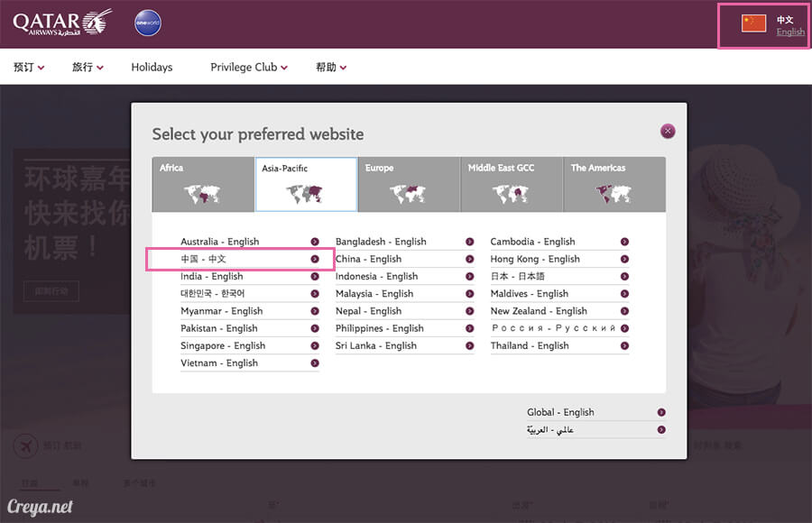812x523 pixels.
Task: Click arrow icon next to Philippines - English
Action: pyautogui.click(x=470, y=328)
